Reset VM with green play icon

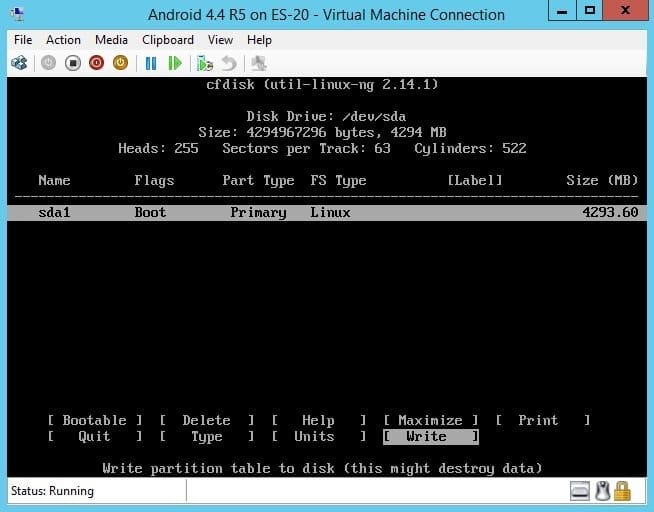(175, 63)
